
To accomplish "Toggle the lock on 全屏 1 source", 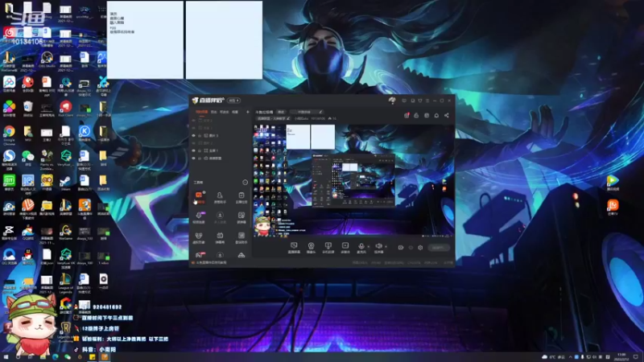I will (x=200, y=150).
